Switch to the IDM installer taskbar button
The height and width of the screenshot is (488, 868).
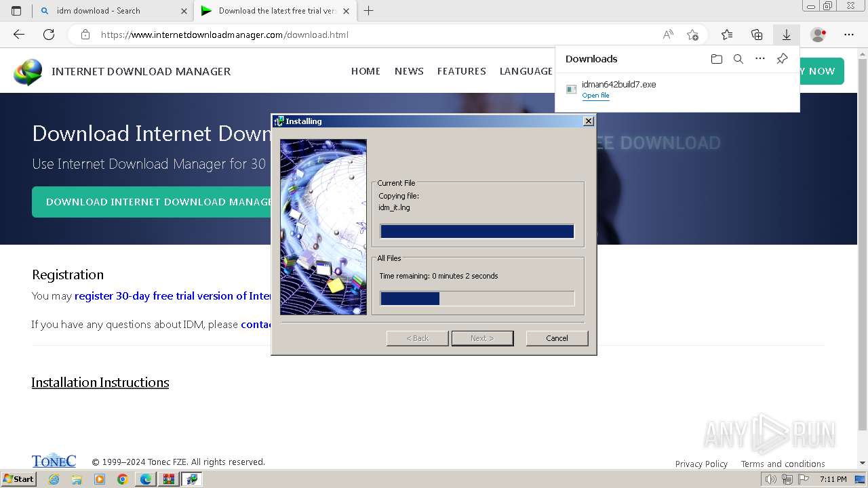click(192, 479)
